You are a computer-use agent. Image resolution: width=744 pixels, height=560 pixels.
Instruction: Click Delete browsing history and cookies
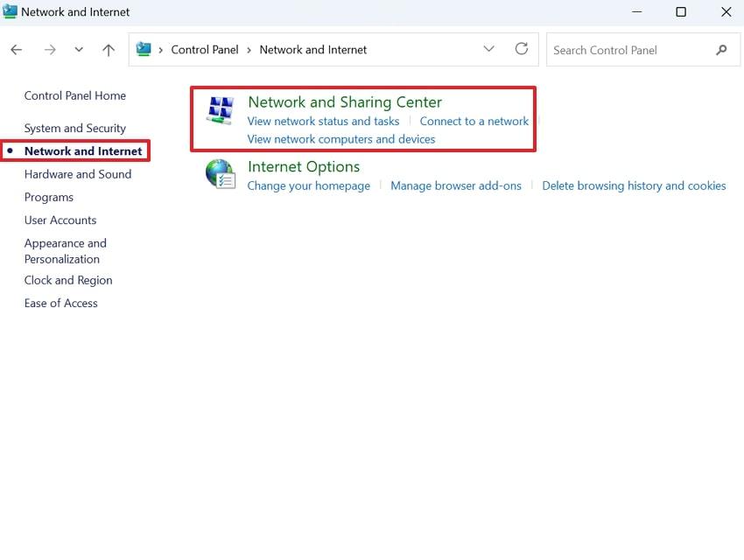tap(634, 185)
